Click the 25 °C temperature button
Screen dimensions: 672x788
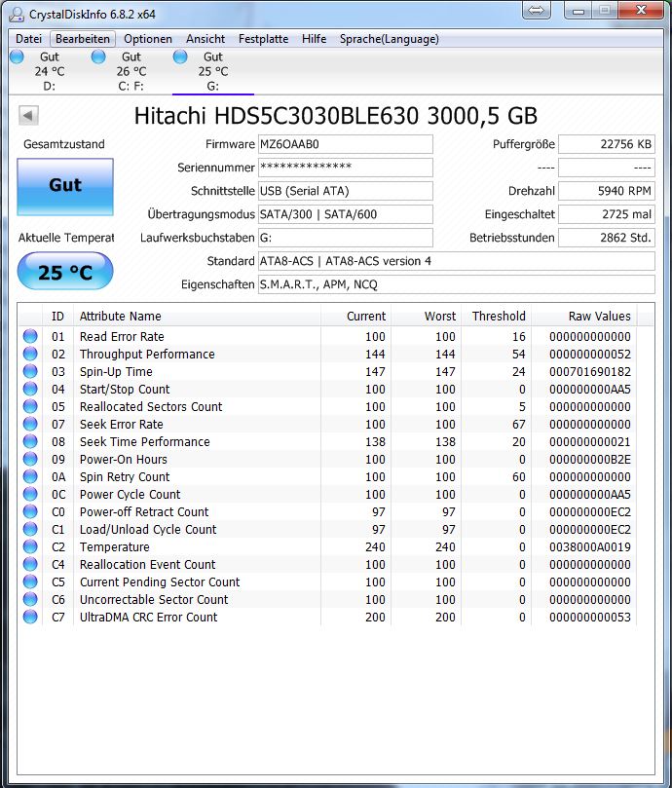click(x=65, y=272)
